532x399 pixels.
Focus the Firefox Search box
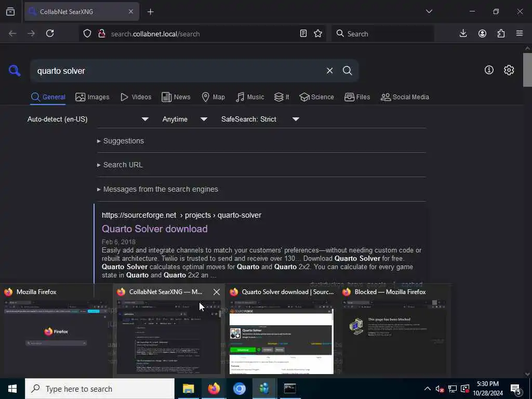tap(383, 34)
